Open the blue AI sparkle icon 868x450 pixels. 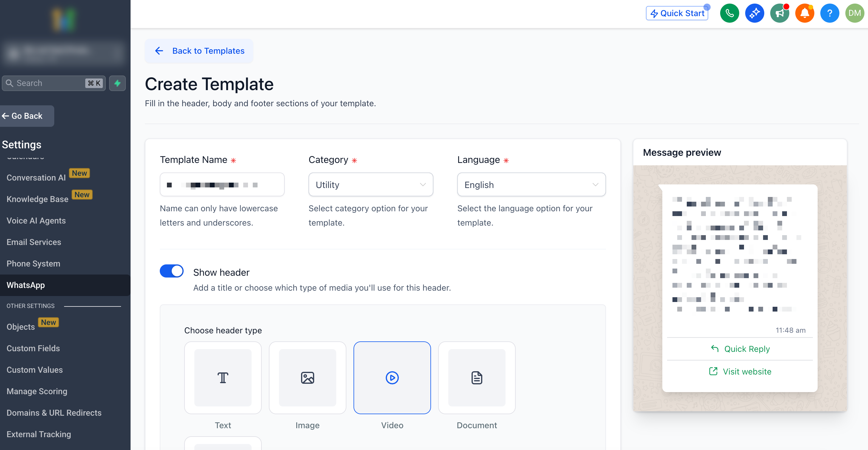754,13
